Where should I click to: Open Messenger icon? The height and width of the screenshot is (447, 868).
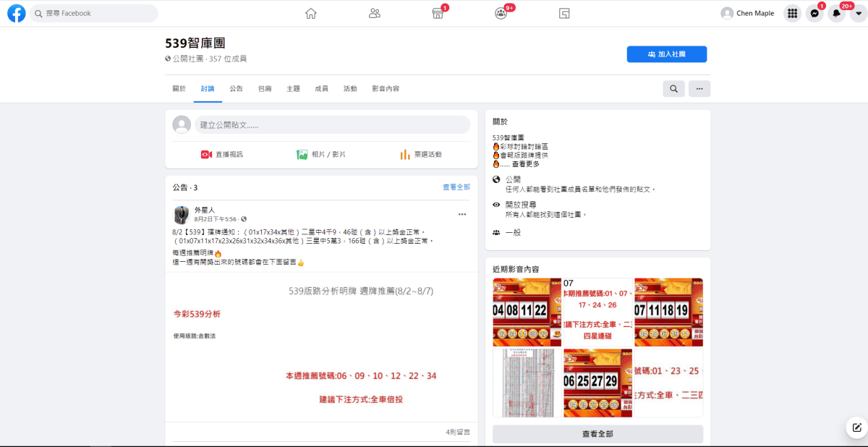814,13
